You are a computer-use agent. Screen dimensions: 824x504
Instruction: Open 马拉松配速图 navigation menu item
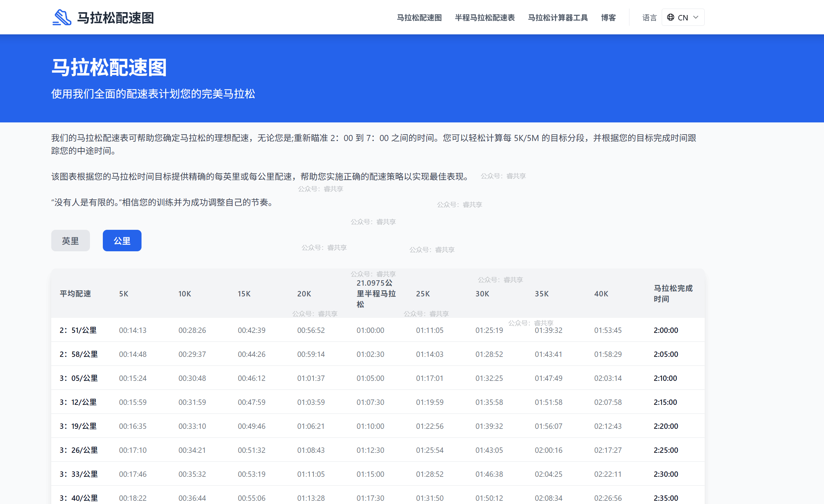click(x=419, y=18)
